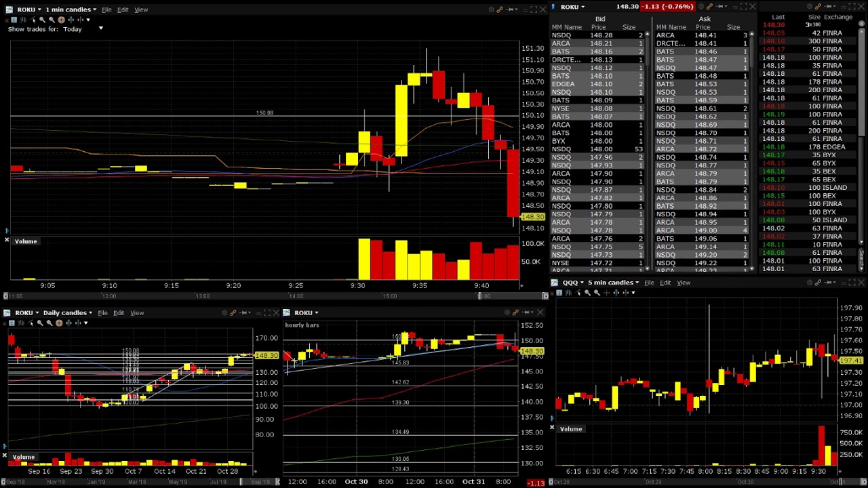
Task: Select the trendline drawing tool in 1 min chart
Action: click(33, 20)
